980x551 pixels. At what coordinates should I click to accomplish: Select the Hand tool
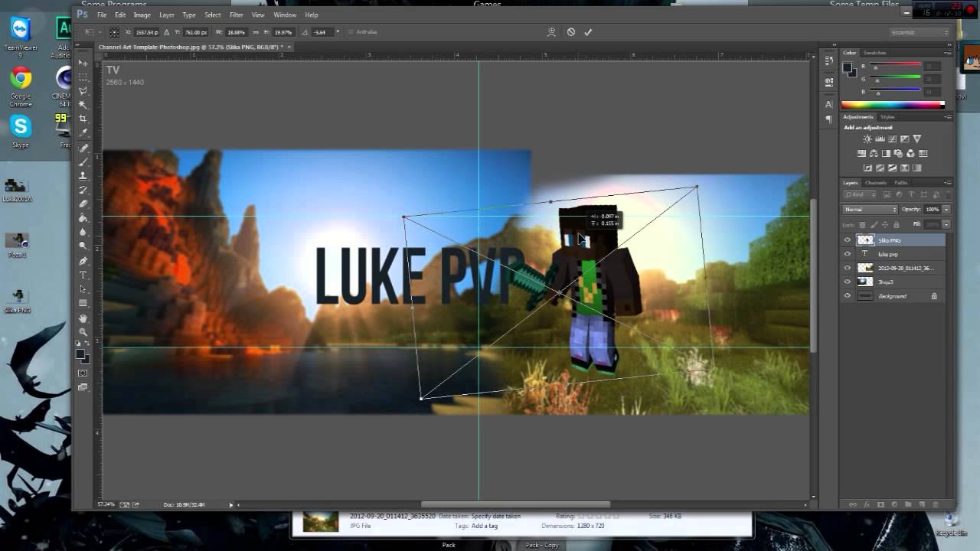pos(83,318)
